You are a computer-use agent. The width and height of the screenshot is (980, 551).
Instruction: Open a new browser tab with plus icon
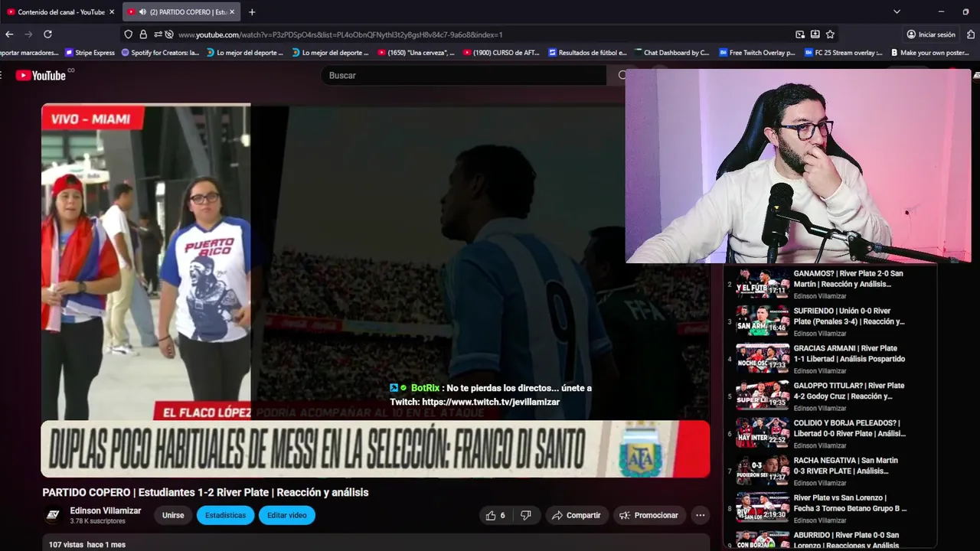click(252, 12)
